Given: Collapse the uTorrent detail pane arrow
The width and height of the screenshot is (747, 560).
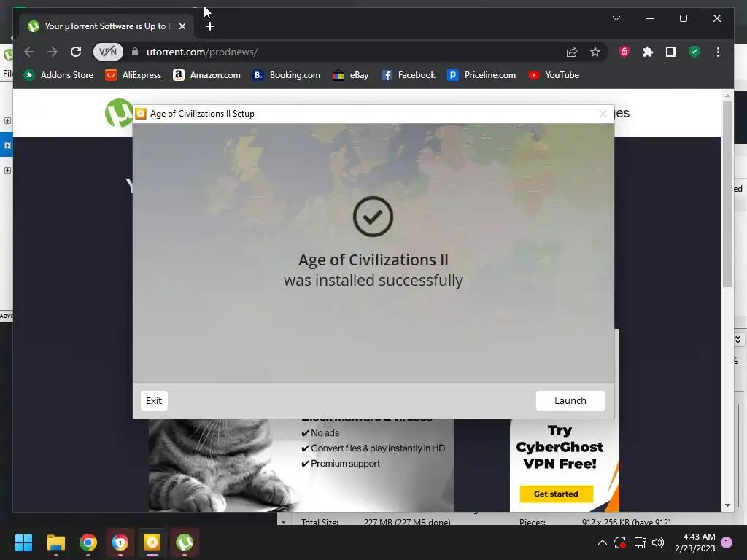Looking at the screenshot, I should click(284, 521).
